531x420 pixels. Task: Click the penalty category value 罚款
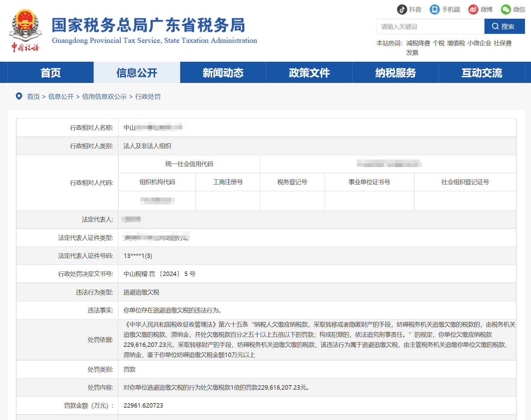tap(130, 369)
